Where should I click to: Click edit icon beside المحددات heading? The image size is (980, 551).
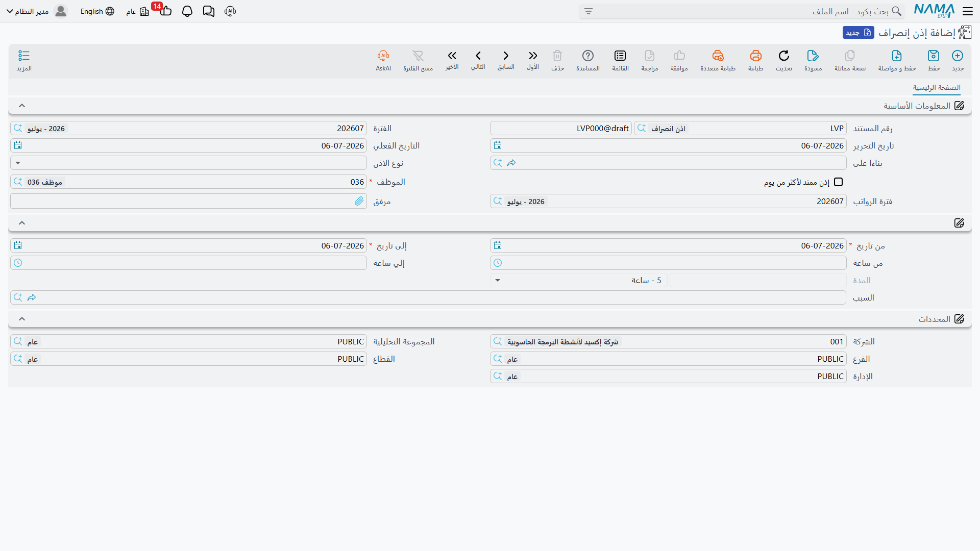[x=959, y=319]
